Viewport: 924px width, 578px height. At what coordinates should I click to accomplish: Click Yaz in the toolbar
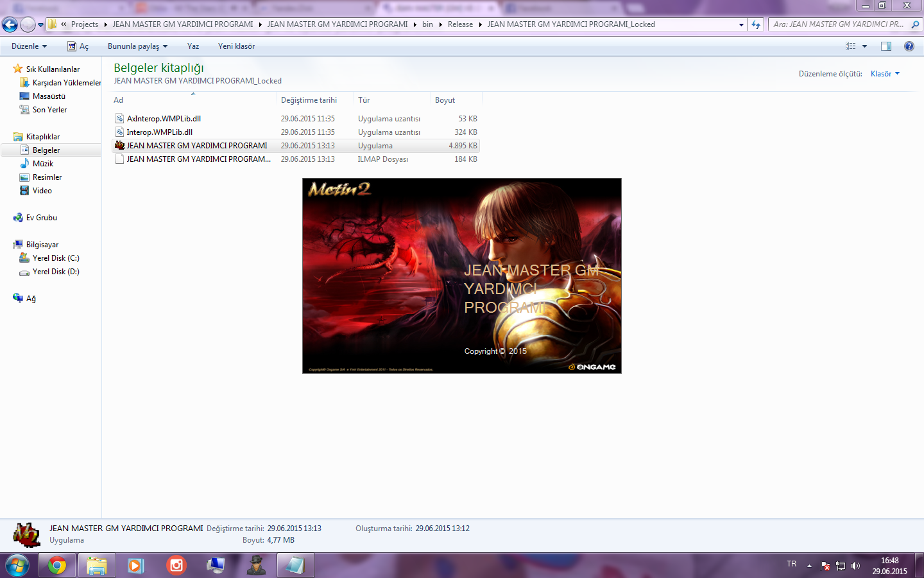pyautogui.click(x=193, y=46)
